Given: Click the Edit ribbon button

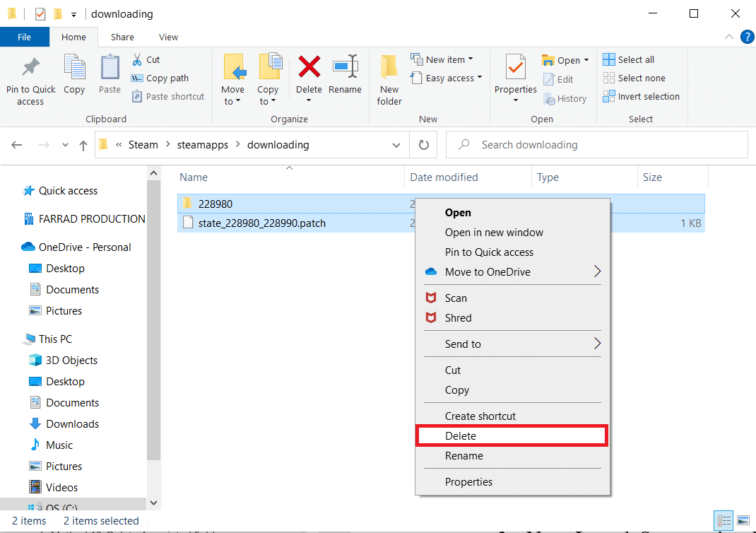Looking at the screenshot, I should tap(558, 79).
